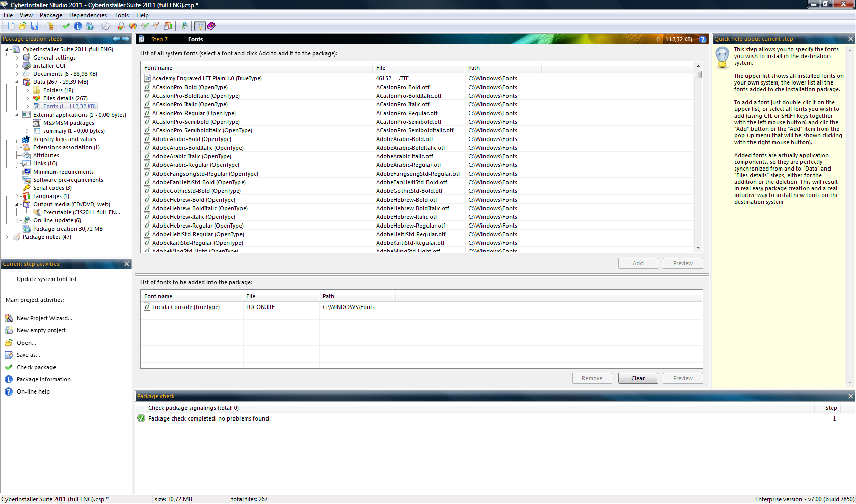Select the Minimum requirements tree item
The height and width of the screenshot is (504, 856).
(63, 172)
